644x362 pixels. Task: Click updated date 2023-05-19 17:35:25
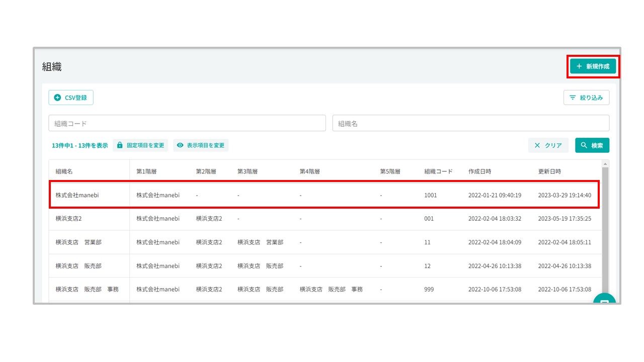[565, 219]
